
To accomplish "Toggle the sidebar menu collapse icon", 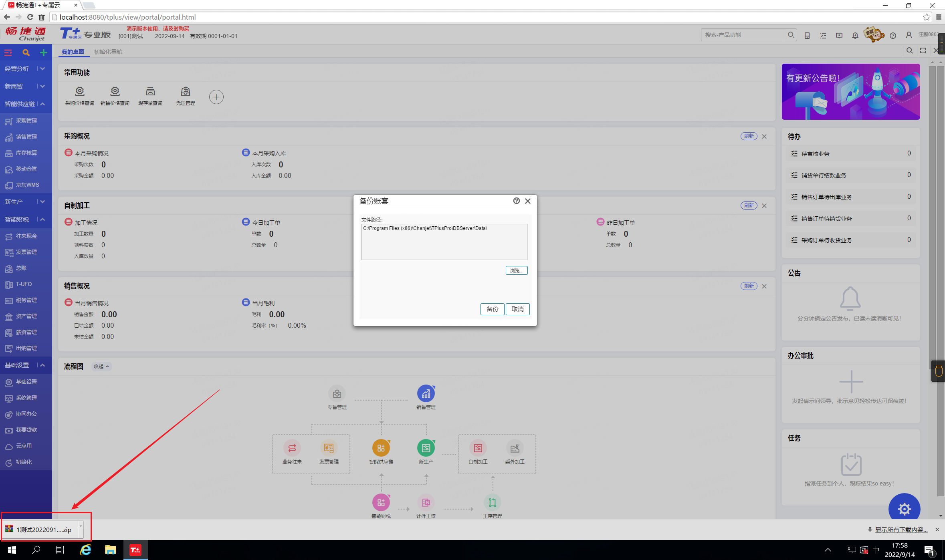I will pyautogui.click(x=8, y=52).
